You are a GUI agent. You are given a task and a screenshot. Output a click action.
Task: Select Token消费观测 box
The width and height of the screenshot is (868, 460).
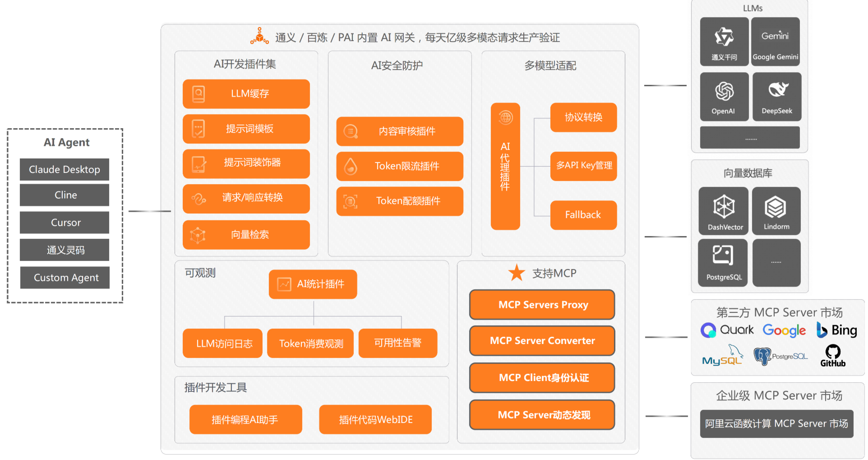(x=310, y=344)
